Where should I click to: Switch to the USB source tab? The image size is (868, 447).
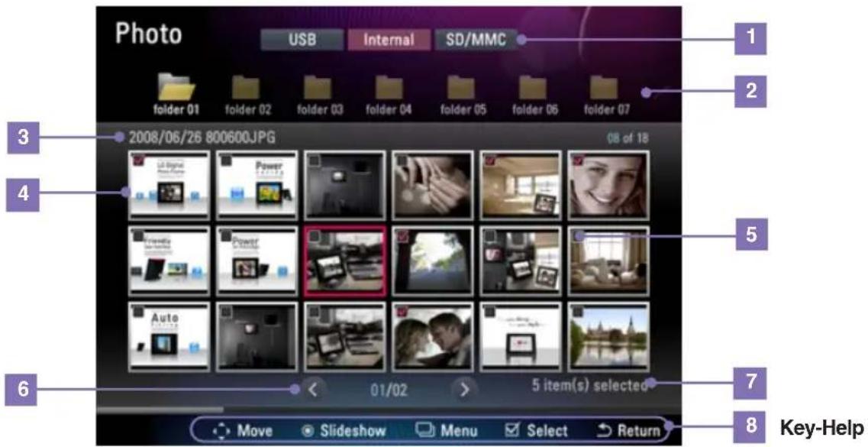click(302, 40)
